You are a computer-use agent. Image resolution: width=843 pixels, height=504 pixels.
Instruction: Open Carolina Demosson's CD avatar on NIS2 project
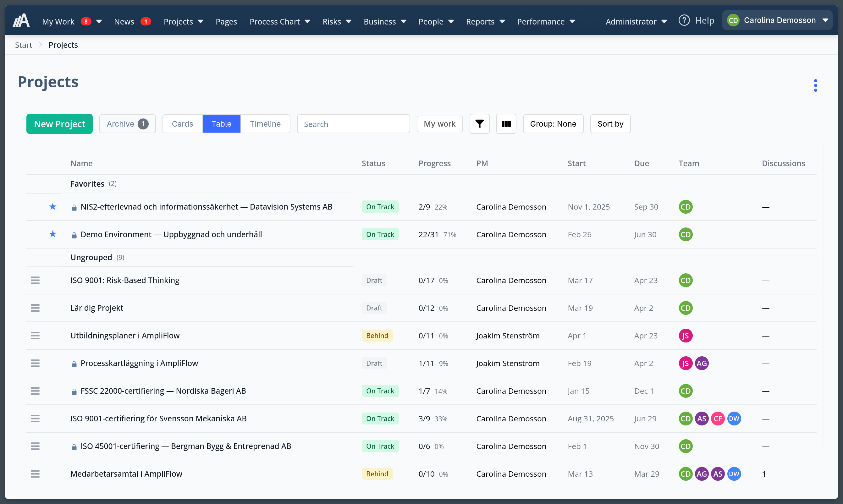686,206
